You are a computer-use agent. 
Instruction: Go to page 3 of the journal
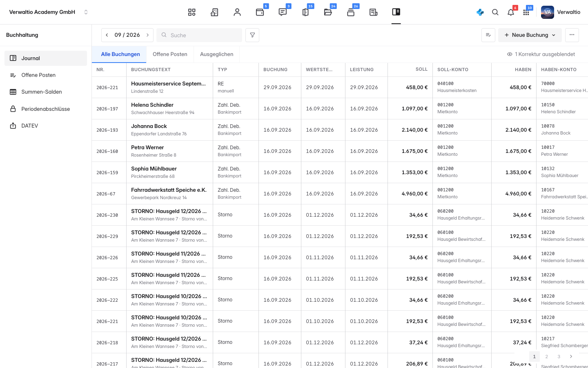(559, 357)
